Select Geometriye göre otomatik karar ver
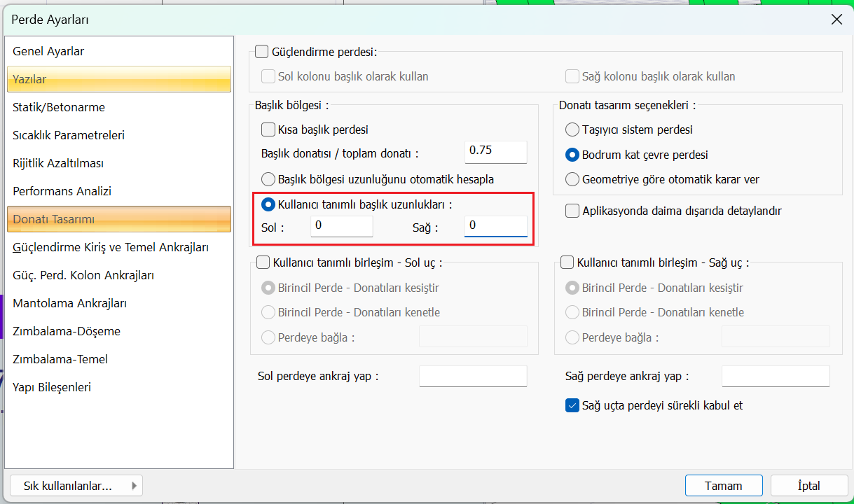The height and width of the screenshot is (504, 854). coord(572,179)
